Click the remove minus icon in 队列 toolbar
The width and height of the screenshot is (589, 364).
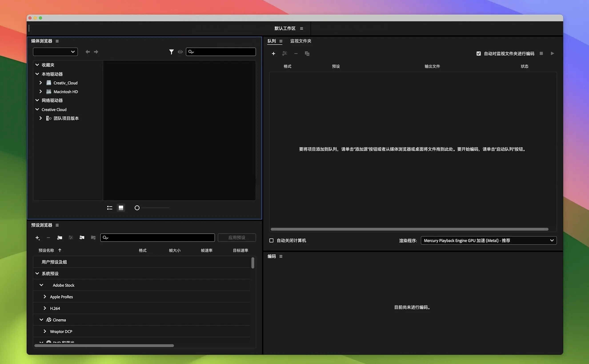296,53
